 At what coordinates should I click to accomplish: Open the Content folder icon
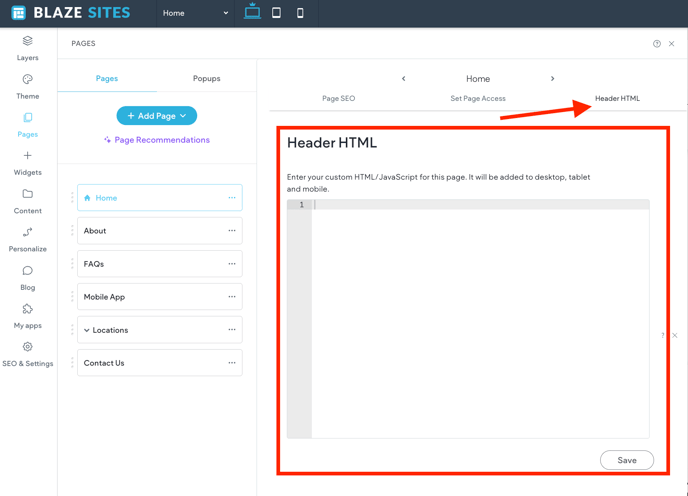click(27, 194)
